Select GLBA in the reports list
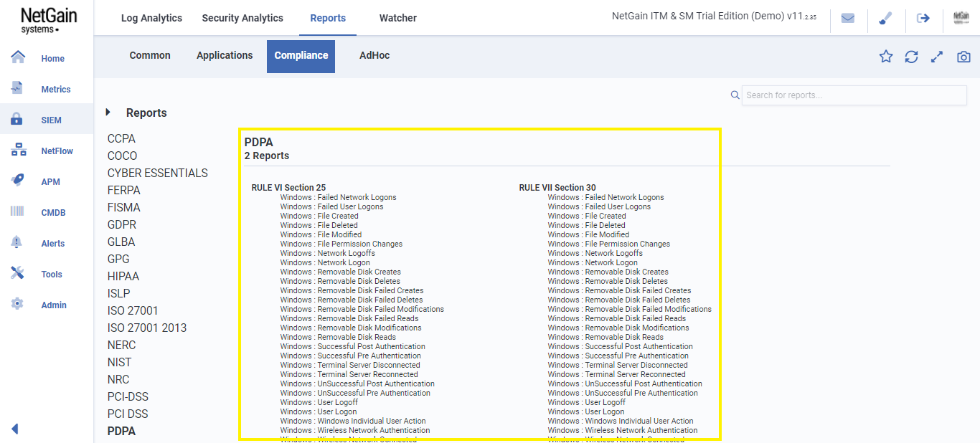Viewport: 980px width, 443px height. [x=121, y=242]
